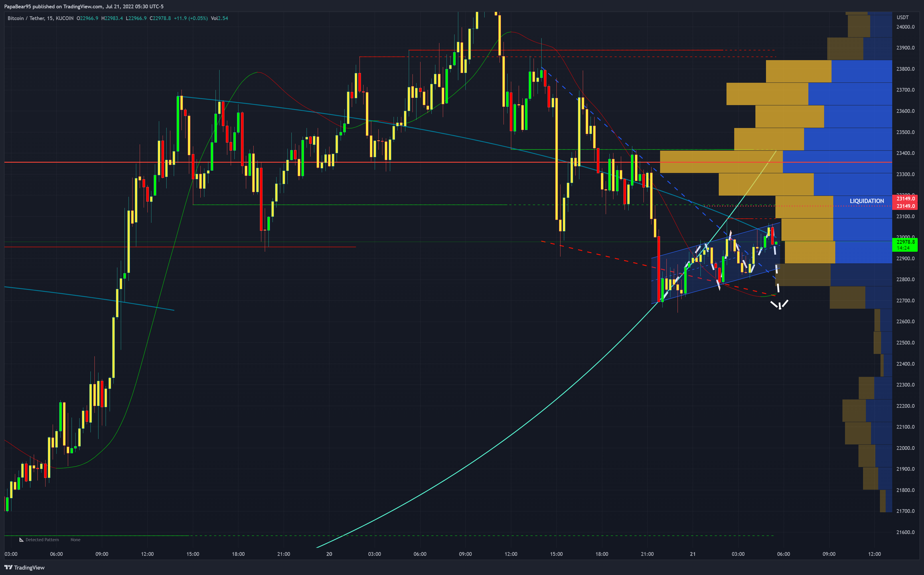Click the +11.9 (+0.05%) change value
The image size is (924, 575).
(191, 18)
